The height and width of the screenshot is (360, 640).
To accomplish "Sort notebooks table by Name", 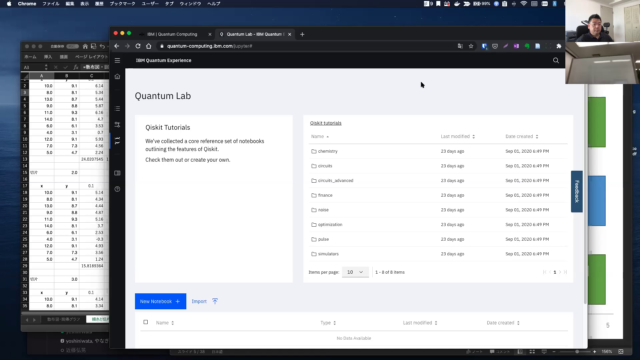I will pyautogui.click(x=165, y=323).
